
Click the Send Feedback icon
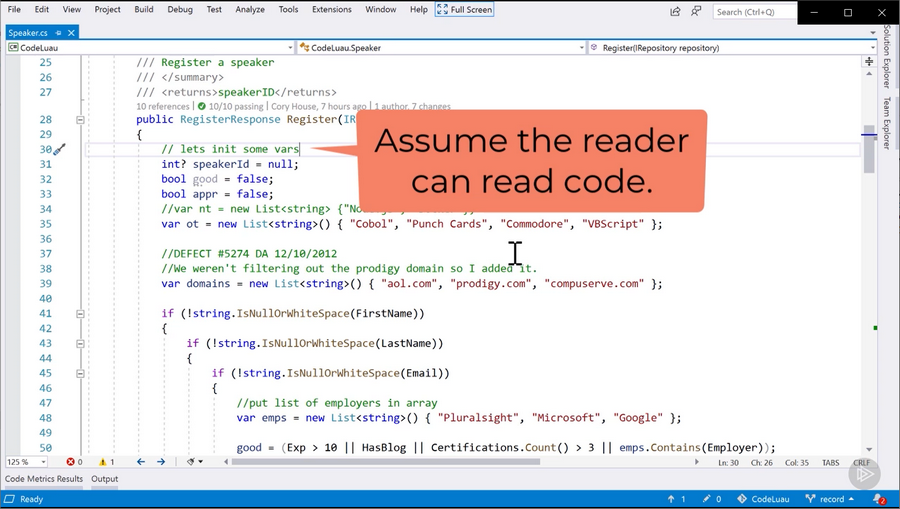(696, 11)
